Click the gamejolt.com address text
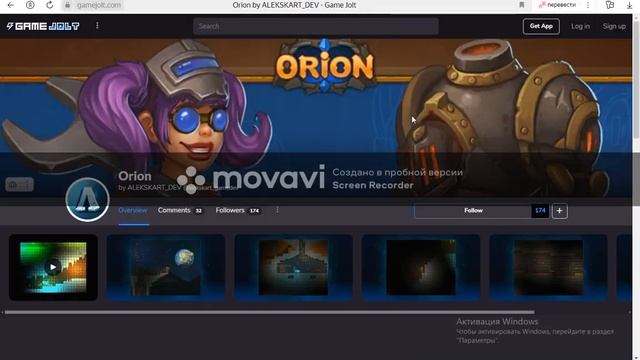The height and width of the screenshot is (360, 640). (99, 5)
